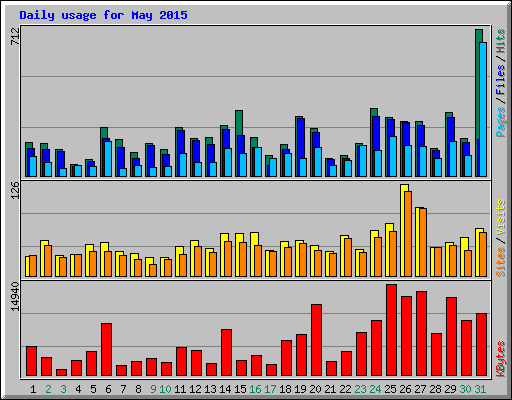The width and height of the screenshot is (512, 400).
Task: Click the day 22 x-axis label
Action: click(x=345, y=389)
